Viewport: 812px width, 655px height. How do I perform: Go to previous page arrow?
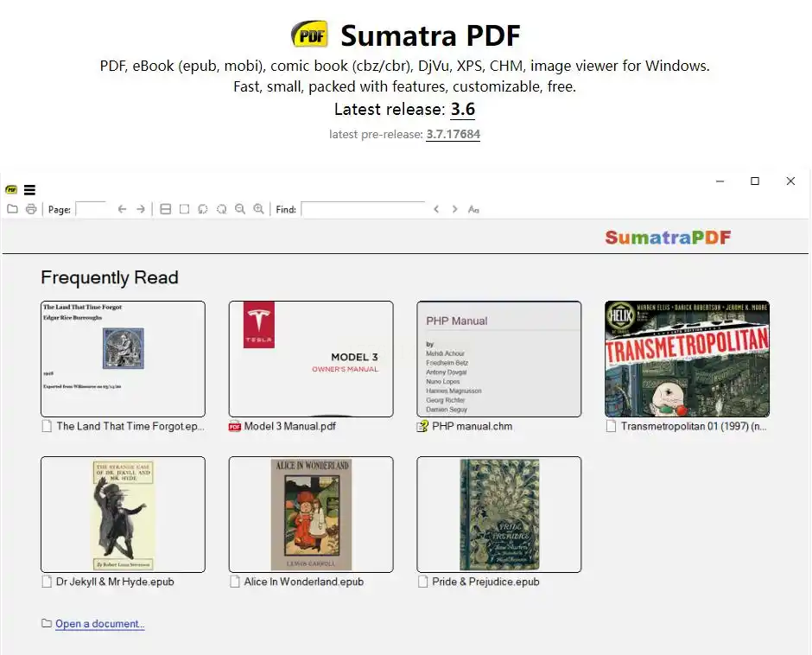[122, 209]
